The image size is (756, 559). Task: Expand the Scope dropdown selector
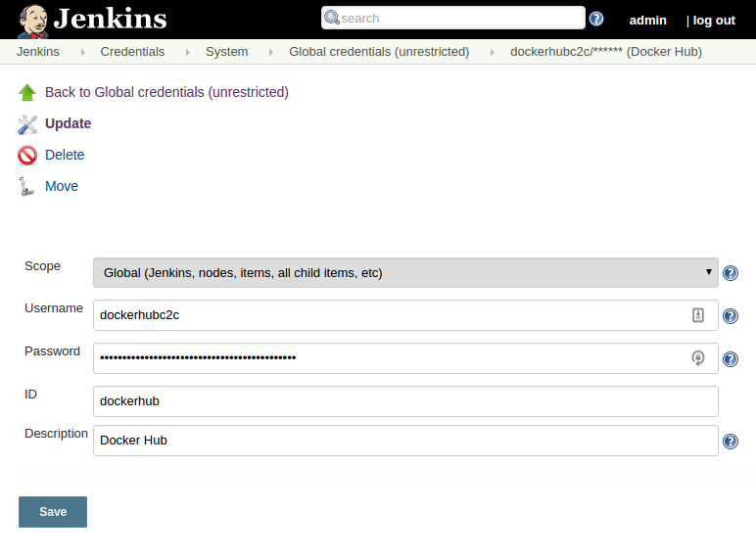(405, 272)
